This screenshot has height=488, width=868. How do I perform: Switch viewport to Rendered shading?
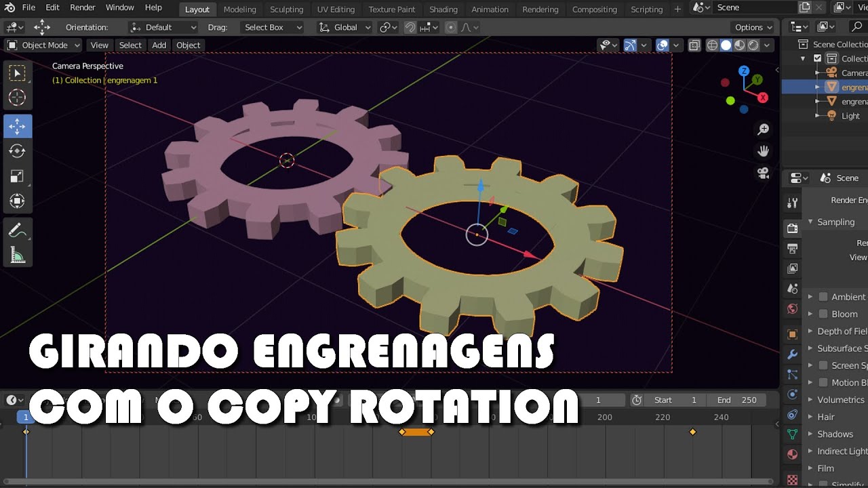753,45
